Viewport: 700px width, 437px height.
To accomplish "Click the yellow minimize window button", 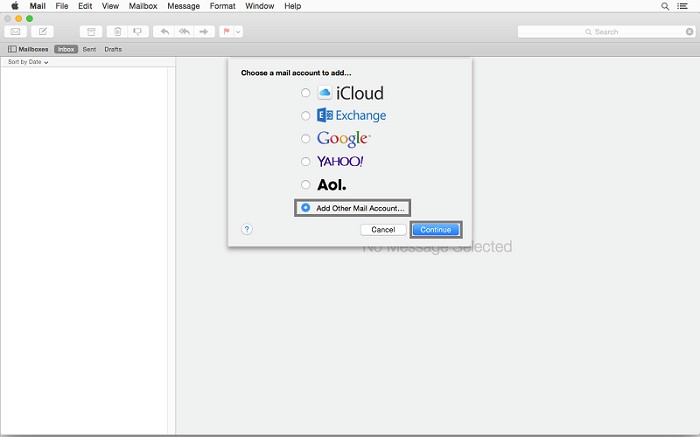I will click(x=18, y=18).
